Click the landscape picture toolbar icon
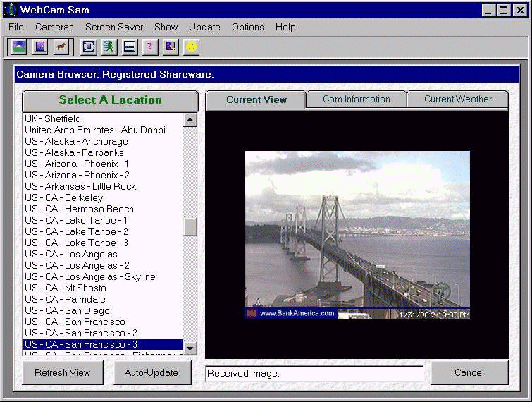The width and height of the screenshot is (532, 402). [18, 47]
